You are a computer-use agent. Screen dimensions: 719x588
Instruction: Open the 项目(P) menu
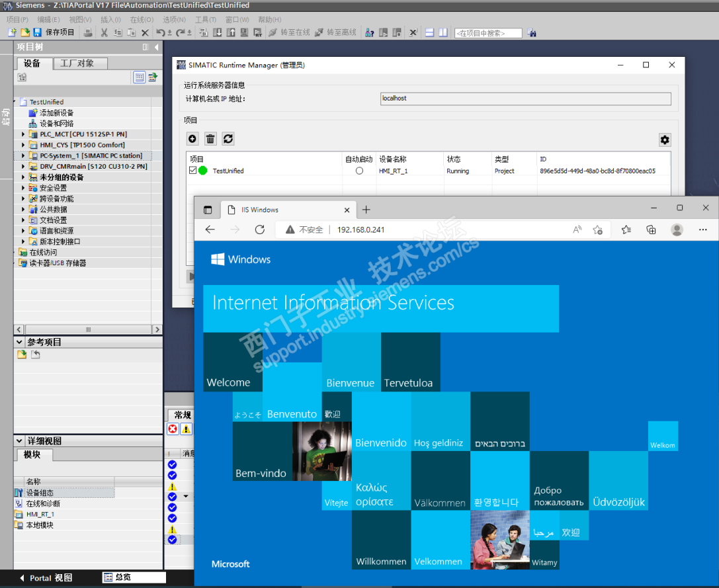17,19
